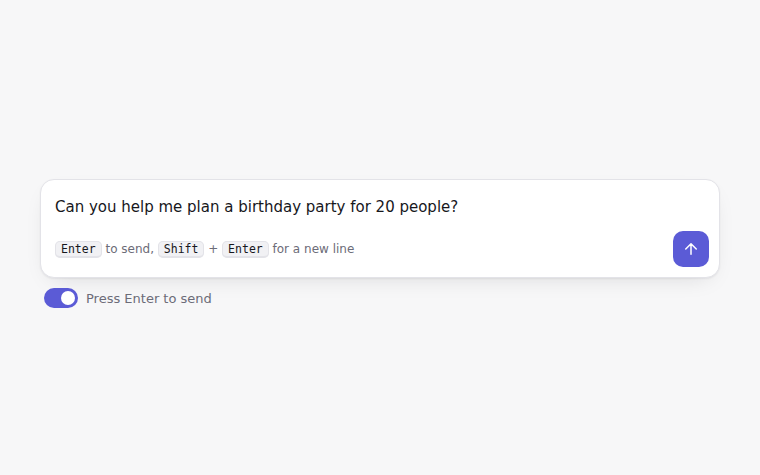Click the 'for a new line' hint text
Screen dimensions: 760x475
[313, 249]
